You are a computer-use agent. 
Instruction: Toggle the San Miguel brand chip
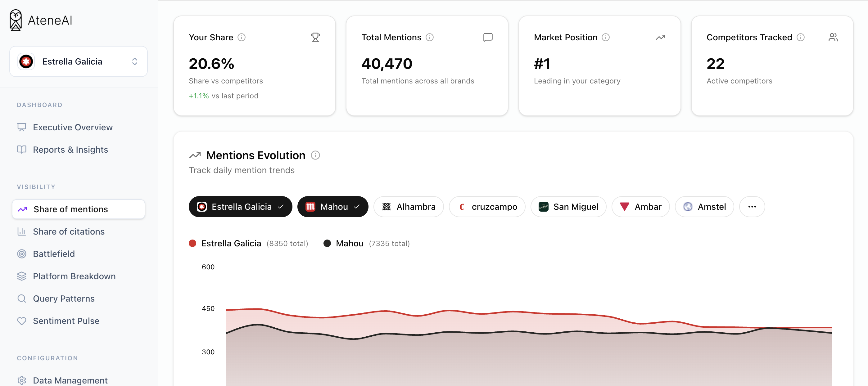568,207
